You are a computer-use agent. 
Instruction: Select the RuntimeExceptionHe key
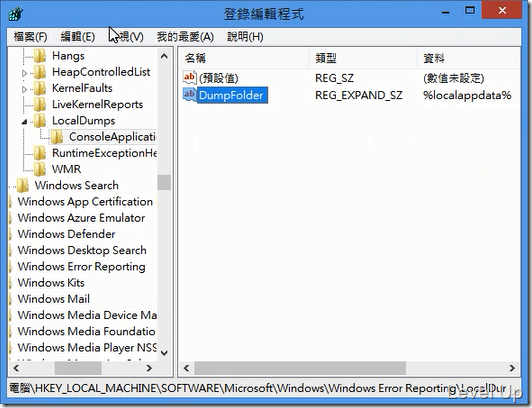point(104,153)
